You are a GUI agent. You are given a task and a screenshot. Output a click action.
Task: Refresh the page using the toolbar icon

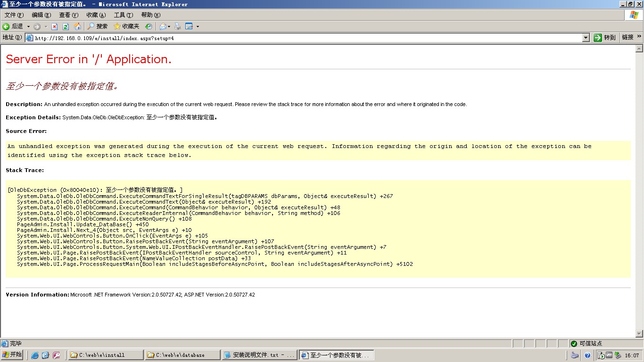(x=66, y=26)
